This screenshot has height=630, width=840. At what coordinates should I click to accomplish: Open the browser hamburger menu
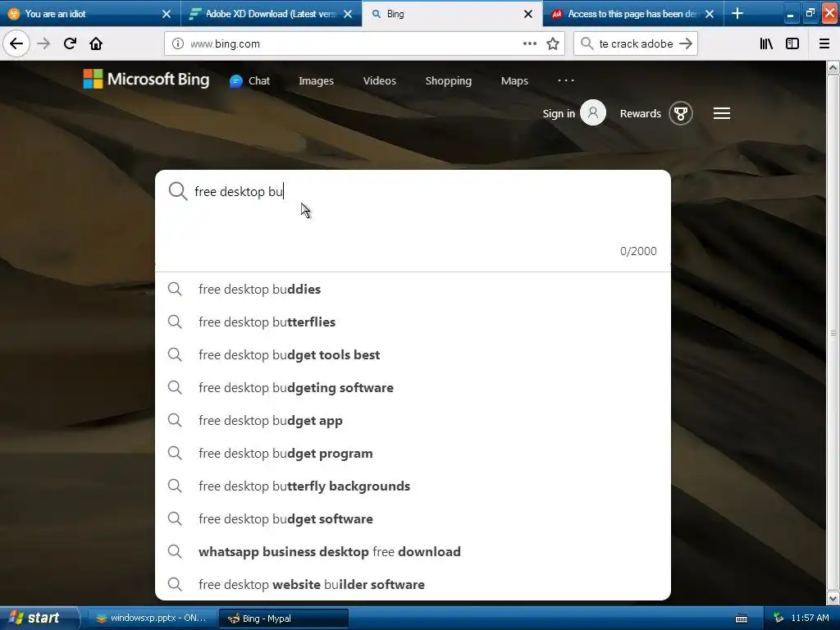tap(824, 43)
